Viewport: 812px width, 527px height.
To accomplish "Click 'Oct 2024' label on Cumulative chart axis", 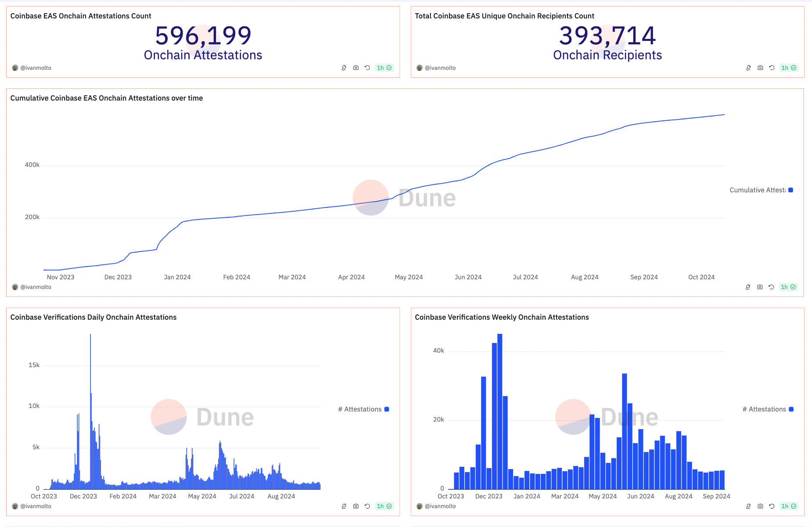I will click(x=701, y=277).
